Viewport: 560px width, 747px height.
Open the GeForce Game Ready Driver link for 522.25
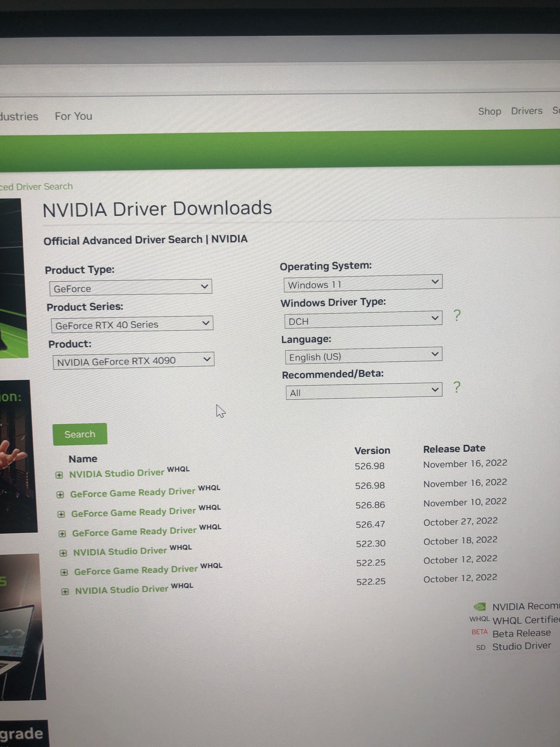tap(136, 570)
